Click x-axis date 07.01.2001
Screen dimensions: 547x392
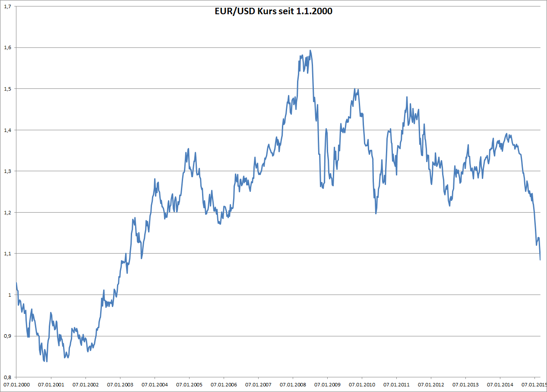(51, 384)
